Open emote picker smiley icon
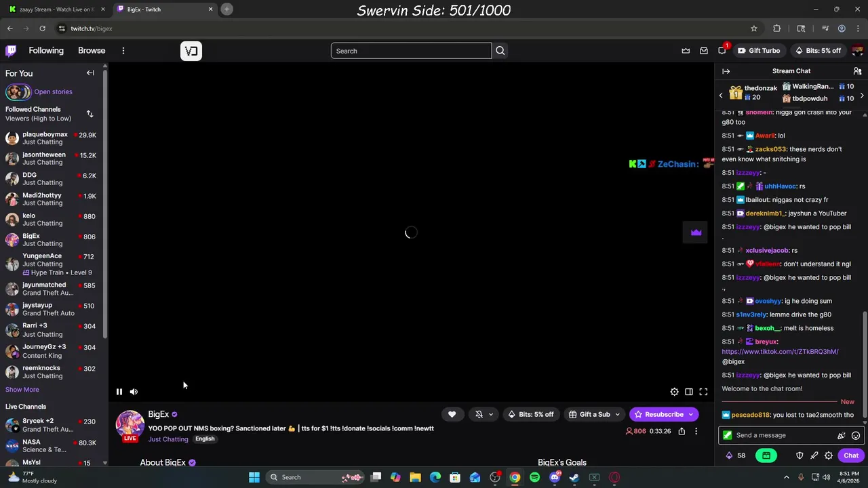Screen dimensions: 868x488 click(856, 435)
